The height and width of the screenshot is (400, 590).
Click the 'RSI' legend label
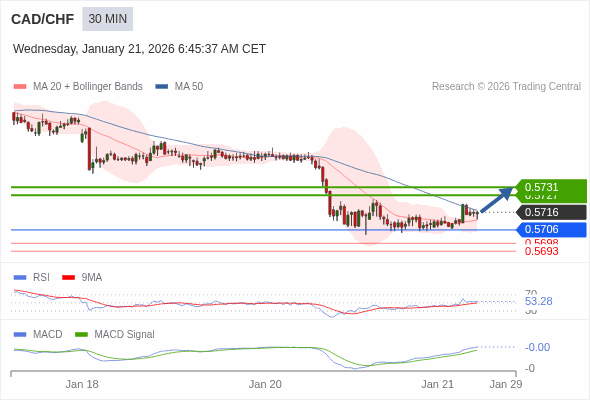click(41, 278)
